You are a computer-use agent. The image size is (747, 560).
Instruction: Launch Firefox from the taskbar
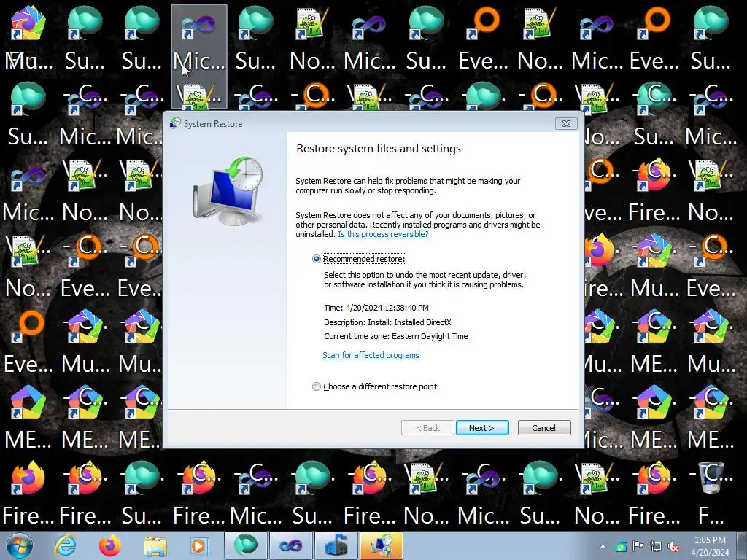click(x=110, y=545)
